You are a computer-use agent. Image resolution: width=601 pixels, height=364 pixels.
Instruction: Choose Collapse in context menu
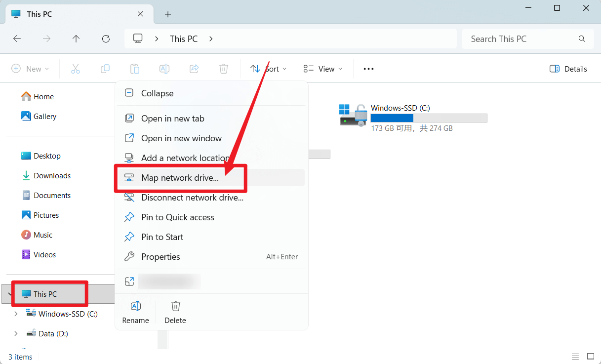pyautogui.click(x=211, y=93)
